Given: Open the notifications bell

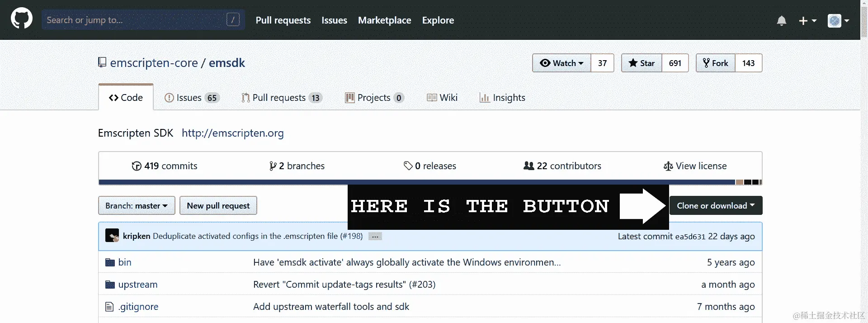Looking at the screenshot, I should [x=782, y=21].
